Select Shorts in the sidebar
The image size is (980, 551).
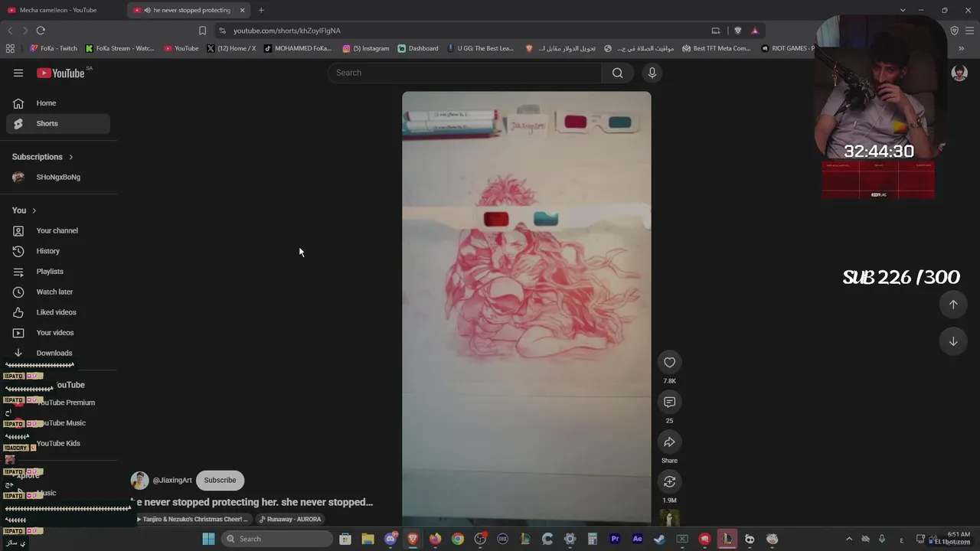point(58,123)
